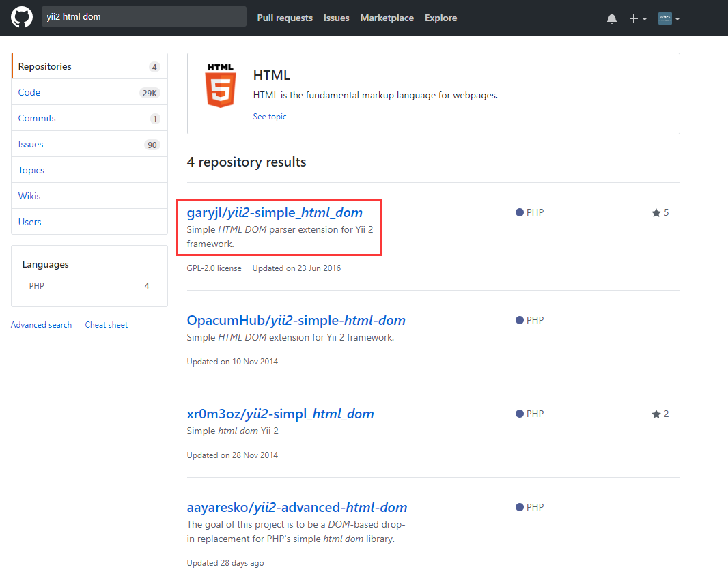The height and width of the screenshot is (574, 728).
Task: Open the Advanced search link
Action: click(x=41, y=325)
